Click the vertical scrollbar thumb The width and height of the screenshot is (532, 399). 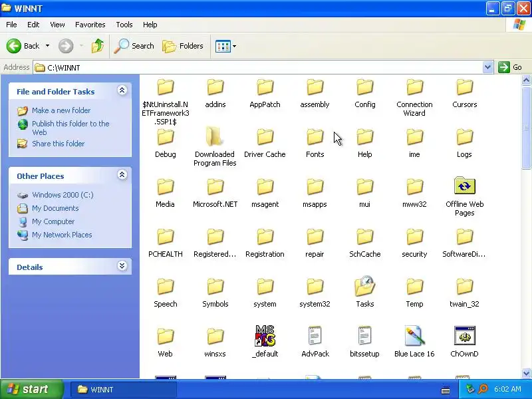(x=526, y=127)
